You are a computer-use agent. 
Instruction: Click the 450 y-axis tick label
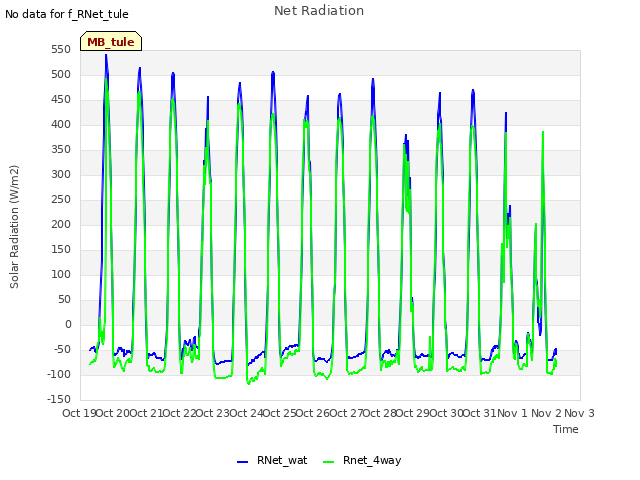61,100
